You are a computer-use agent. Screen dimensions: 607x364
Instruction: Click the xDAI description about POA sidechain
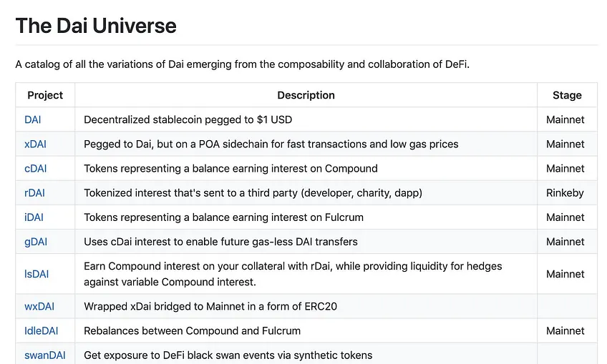click(271, 144)
